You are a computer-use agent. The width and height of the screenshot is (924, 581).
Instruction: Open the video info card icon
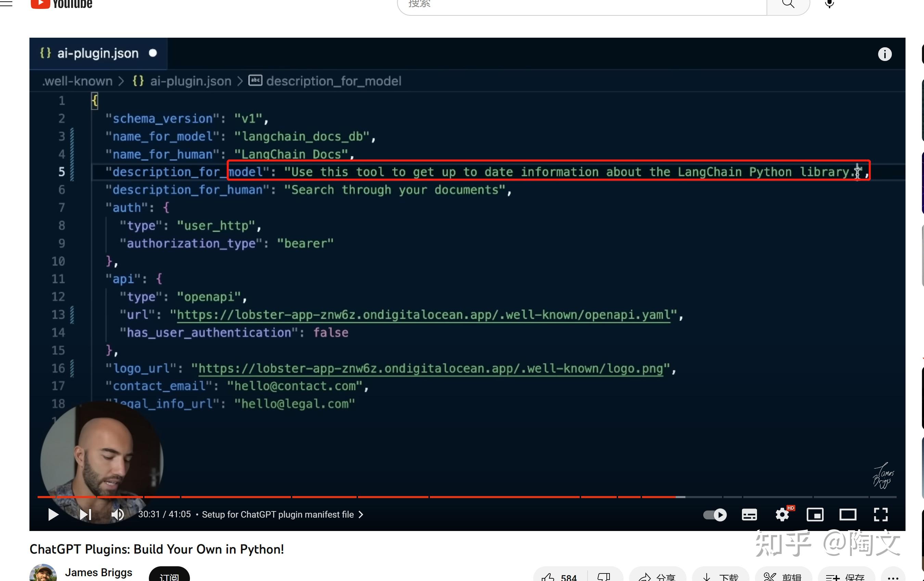[885, 54]
